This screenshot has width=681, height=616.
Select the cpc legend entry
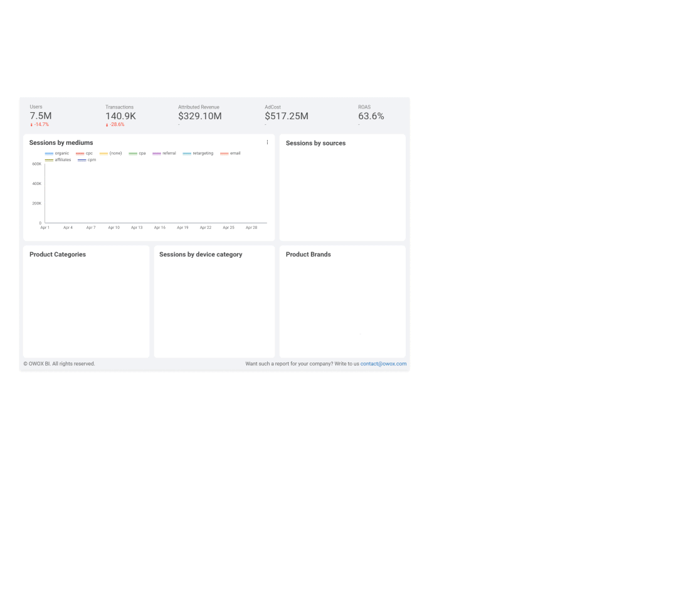pos(84,153)
